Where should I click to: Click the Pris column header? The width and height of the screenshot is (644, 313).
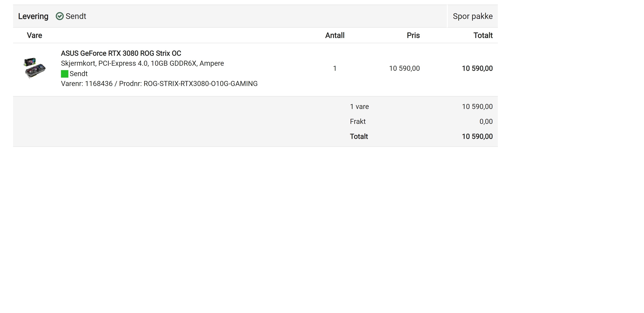point(413,35)
